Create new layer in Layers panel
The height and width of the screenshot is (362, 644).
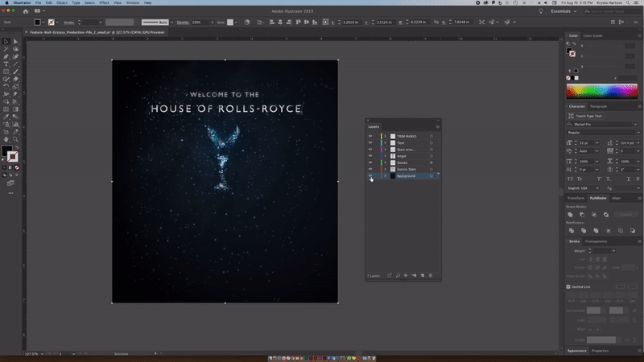pyautogui.click(x=422, y=275)
